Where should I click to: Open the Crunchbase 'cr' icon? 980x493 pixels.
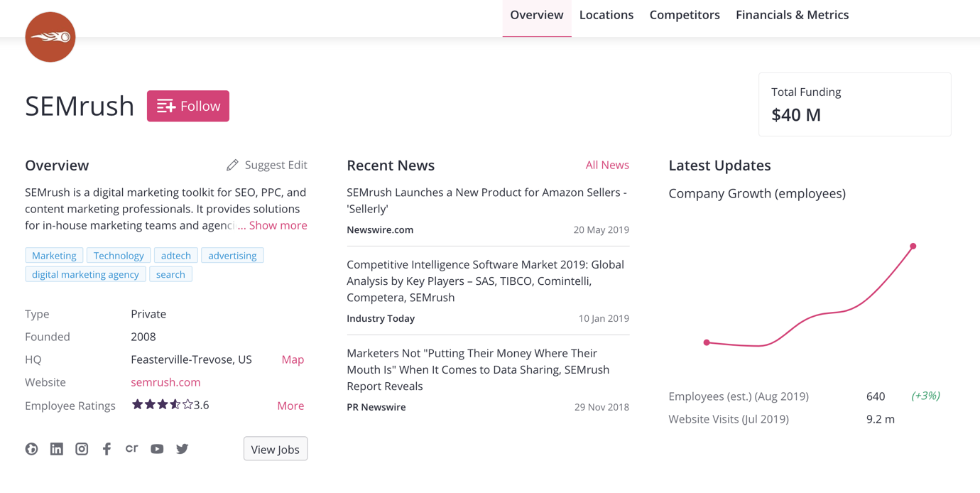(131, 448)
